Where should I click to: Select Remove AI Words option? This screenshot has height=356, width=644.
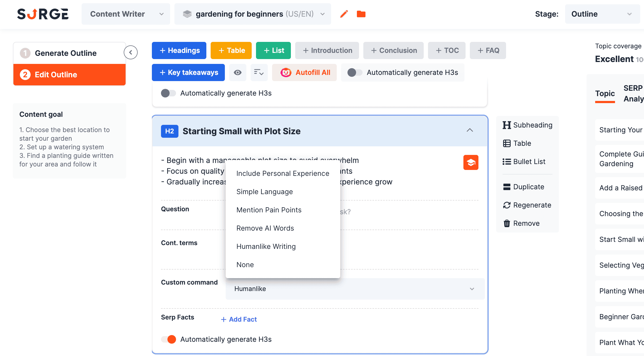(x=283, y=228)
